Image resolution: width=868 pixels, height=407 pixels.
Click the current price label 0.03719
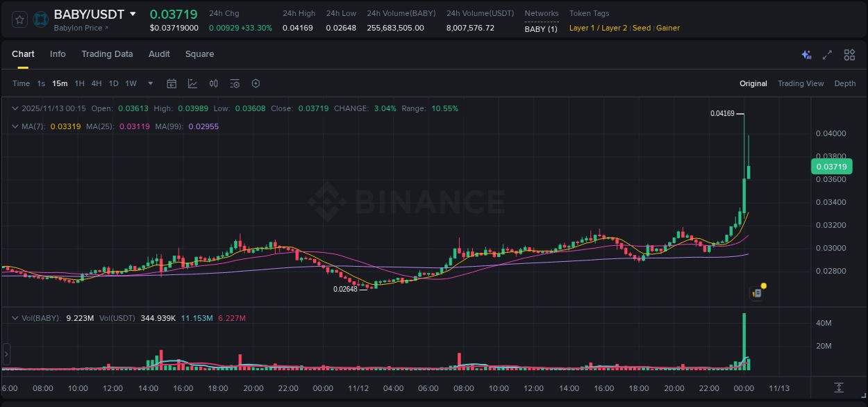(831, 167)
